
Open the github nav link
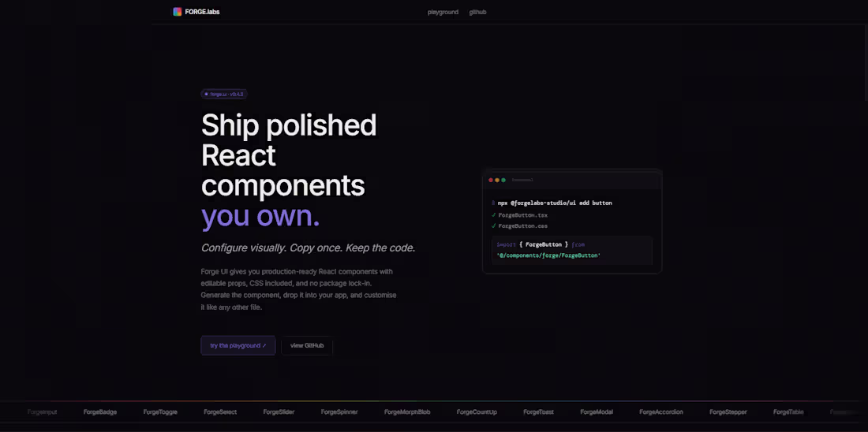tap(477, 12)
